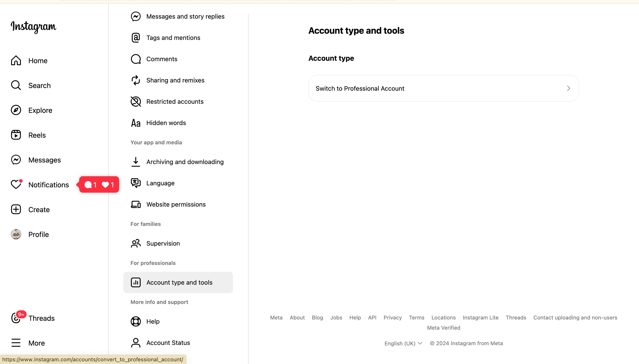
Task: Click the Profile avatar thumbnail
Action: coord(16,234)
